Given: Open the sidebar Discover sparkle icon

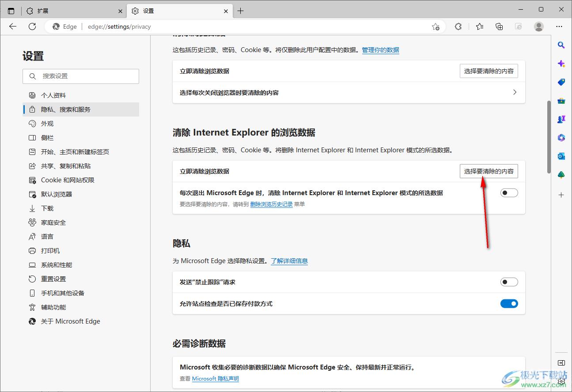Looking at the screenshot, I should tap(561, 64).
